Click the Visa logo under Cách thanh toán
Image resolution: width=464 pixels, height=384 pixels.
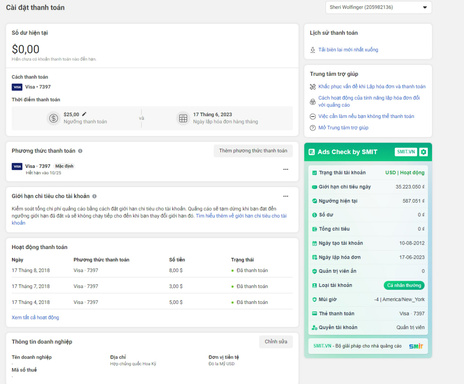pos(17,87)
